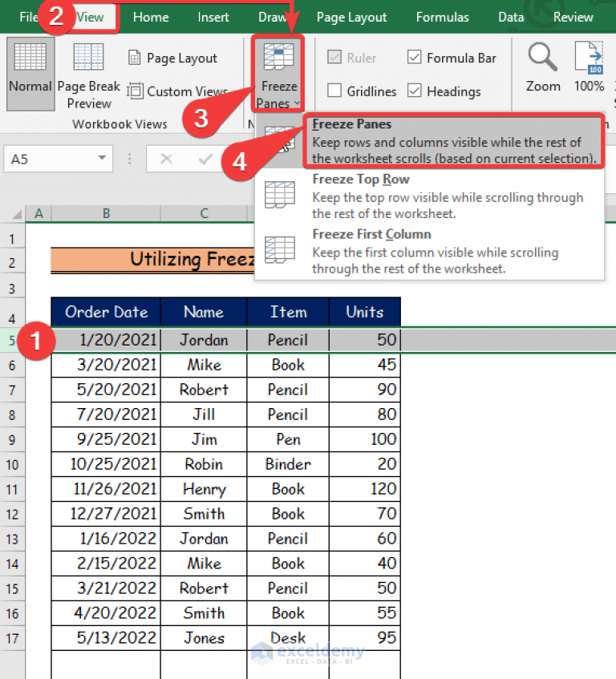
Task: Click the Zoom magnifier icon
Action: pyautogui.click(x=542, y=57)
